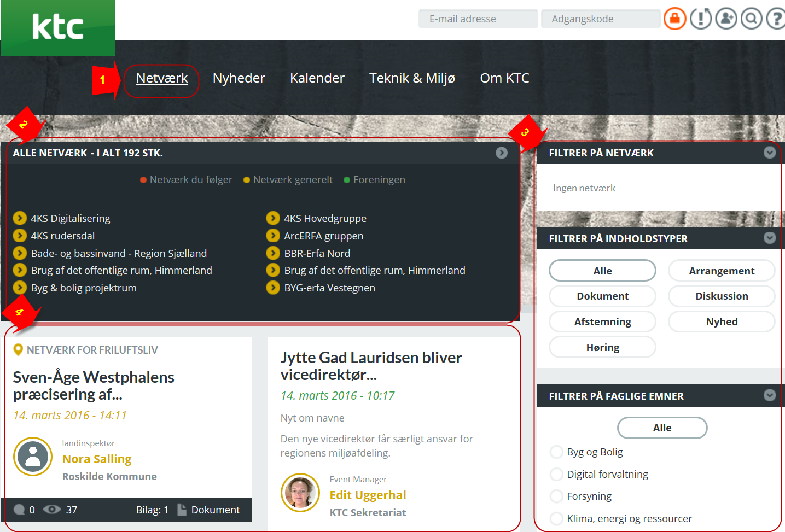The image size is (785, 532).
Task: Open ArcERFA gruppen network link
Action: click(x=324, y=236)
